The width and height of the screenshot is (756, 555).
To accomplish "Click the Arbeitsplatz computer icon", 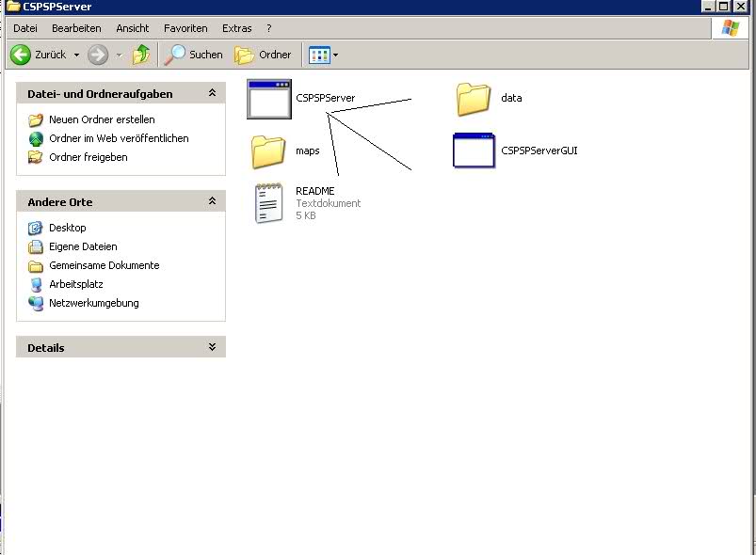I will (x=36, y=285).
